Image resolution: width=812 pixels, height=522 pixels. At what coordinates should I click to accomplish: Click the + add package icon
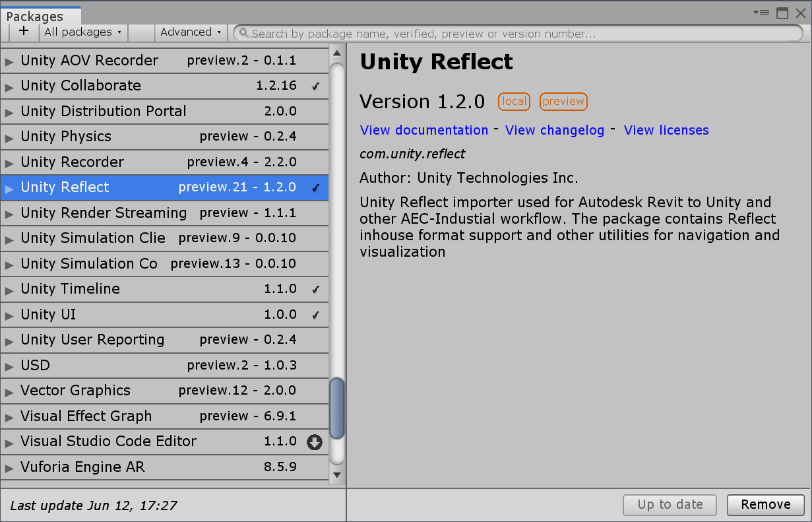[x=24, y=32]
